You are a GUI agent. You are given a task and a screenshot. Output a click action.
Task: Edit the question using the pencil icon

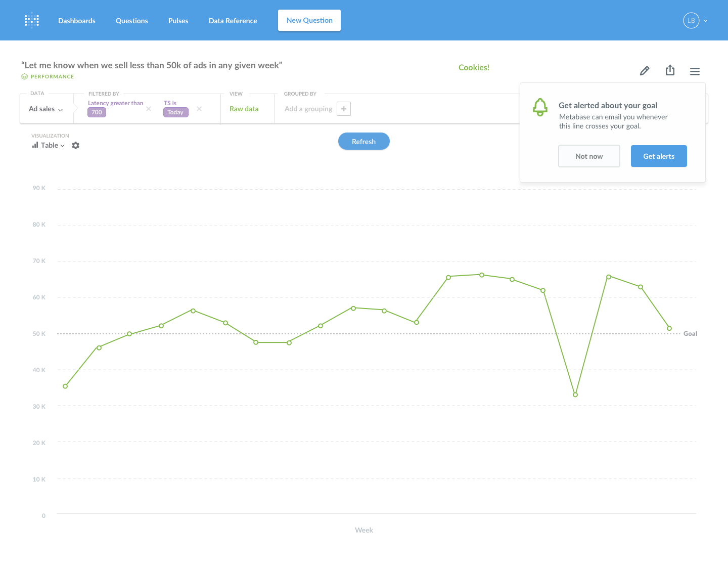click(x=645, y=70)
